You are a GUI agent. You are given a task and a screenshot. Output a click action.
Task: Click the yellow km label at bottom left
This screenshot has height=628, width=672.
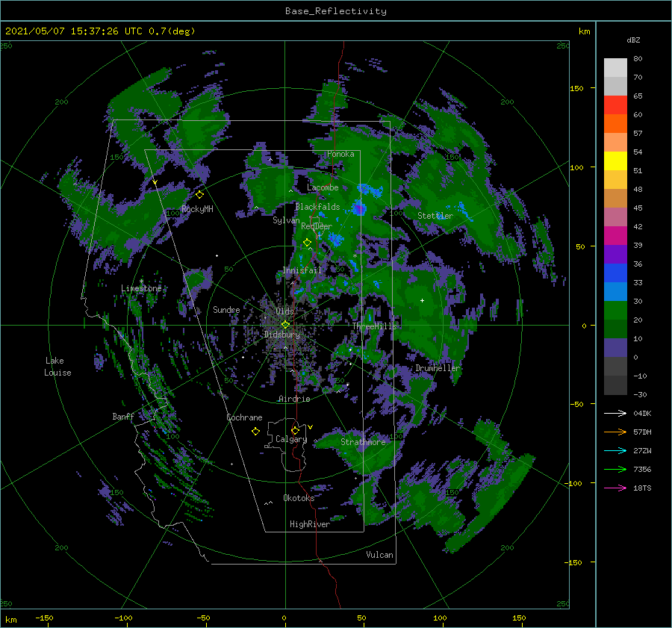[x=11, y=620]
